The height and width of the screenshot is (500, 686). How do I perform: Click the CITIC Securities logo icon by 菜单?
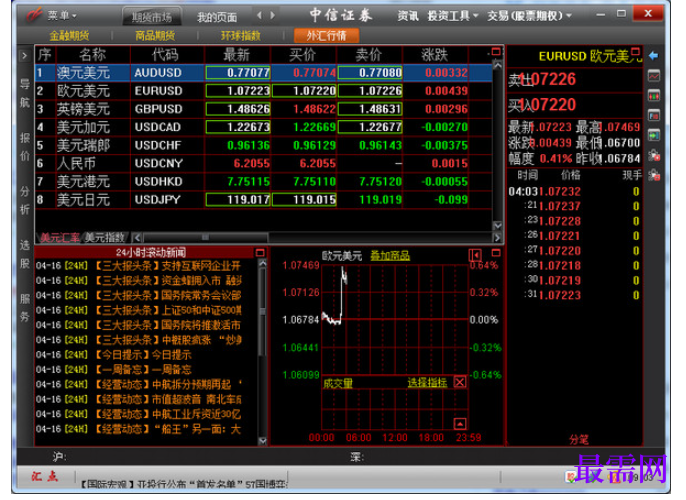[x=34, y=15]
